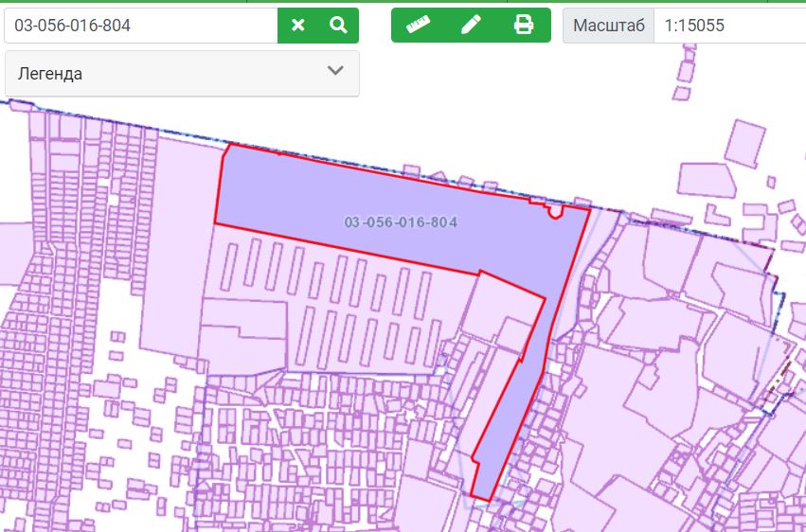Click the Масштаб label
The width and height of the screenshot is (806, 532).
[x=608, y=26]
